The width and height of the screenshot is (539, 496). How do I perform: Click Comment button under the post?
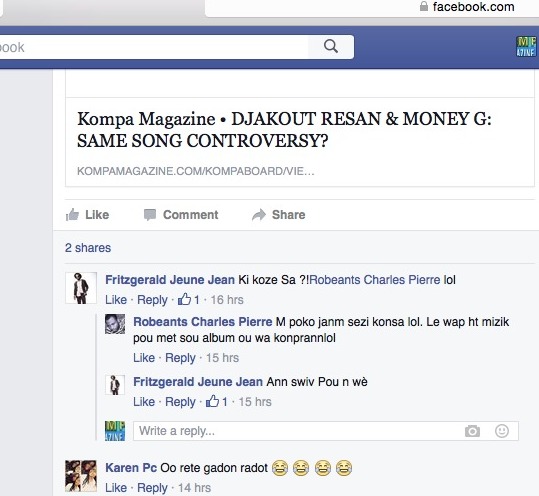click(181, 215)
